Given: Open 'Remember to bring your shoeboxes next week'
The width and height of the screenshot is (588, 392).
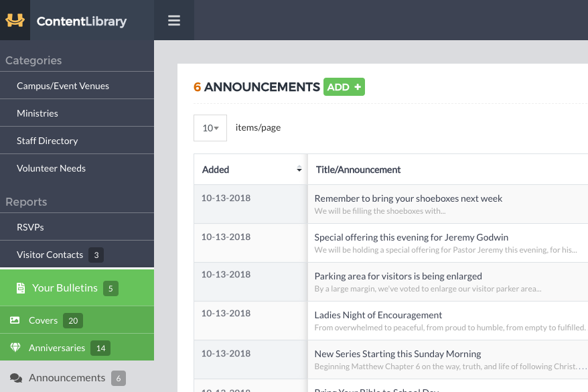Looking at the screenshot, I should pyautogui.click(x=408, y=198).
